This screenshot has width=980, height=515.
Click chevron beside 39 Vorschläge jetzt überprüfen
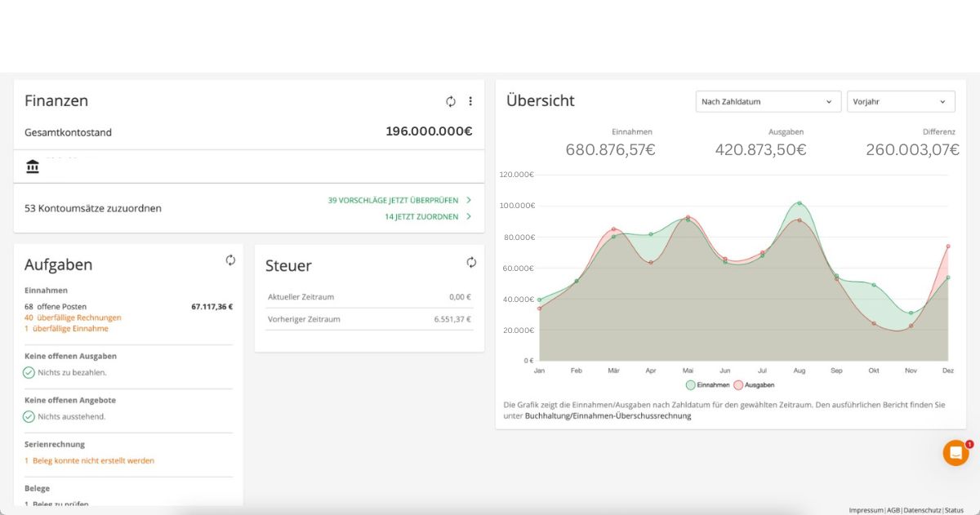tap(468, 200)
